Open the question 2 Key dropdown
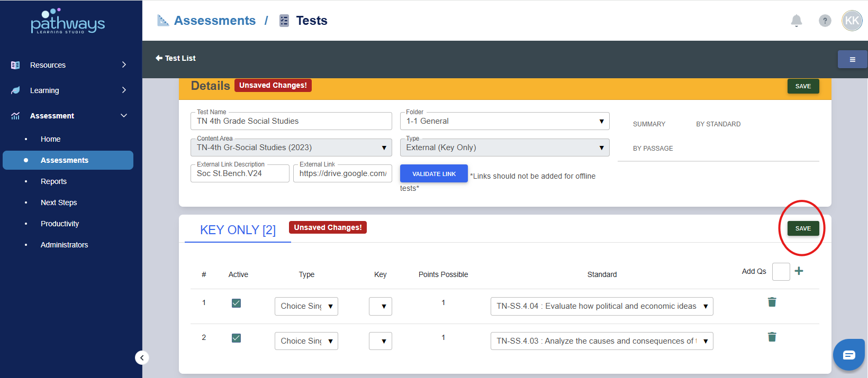 (x=380, y=341)
